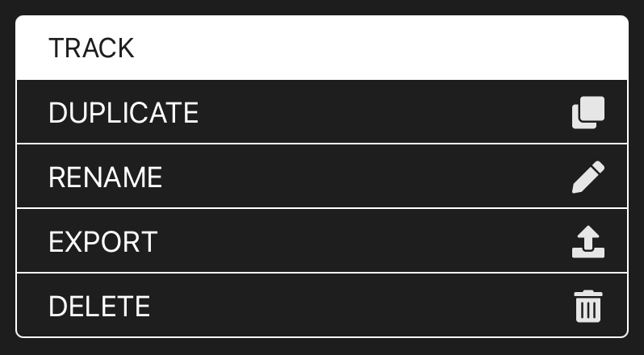This screenshot has height=355, width=644.
Task: Tap the upward arrow icon beside EXPORT
Action: tap(588, 241)
